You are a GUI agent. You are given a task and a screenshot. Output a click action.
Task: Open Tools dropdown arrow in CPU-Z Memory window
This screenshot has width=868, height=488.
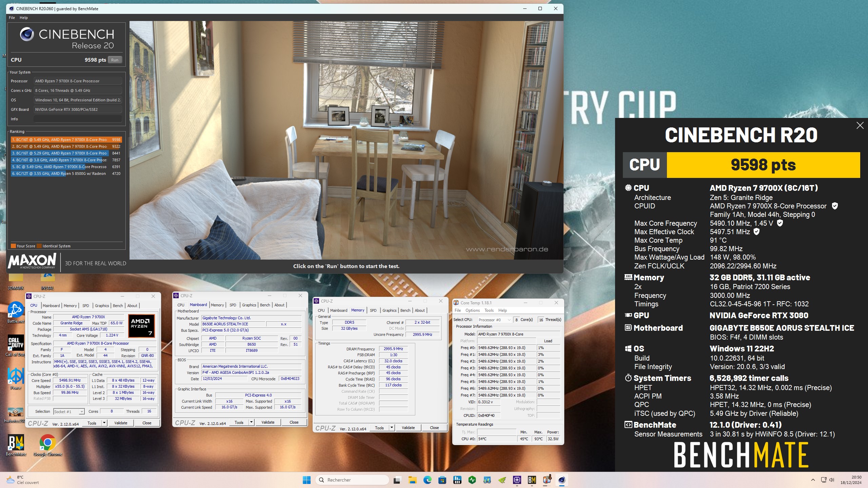pyautogui.click(x=392, y=428)
